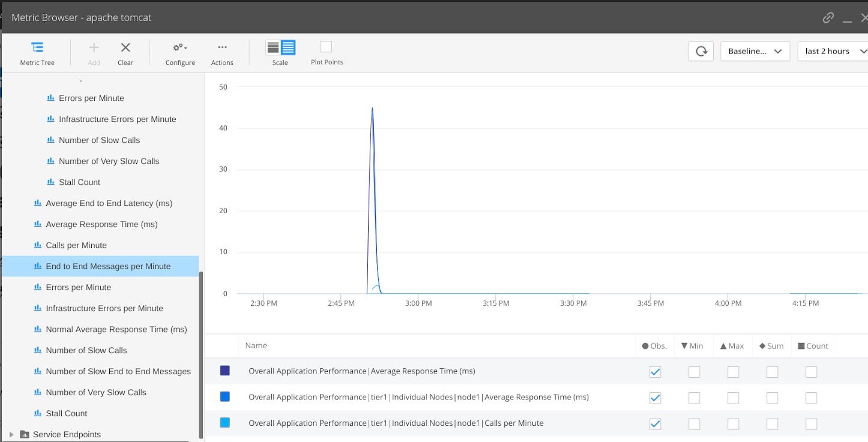Screen dimensions: 868x442
Task: Click the refresh circular arrow icon
Action: (x=701, y=51)
